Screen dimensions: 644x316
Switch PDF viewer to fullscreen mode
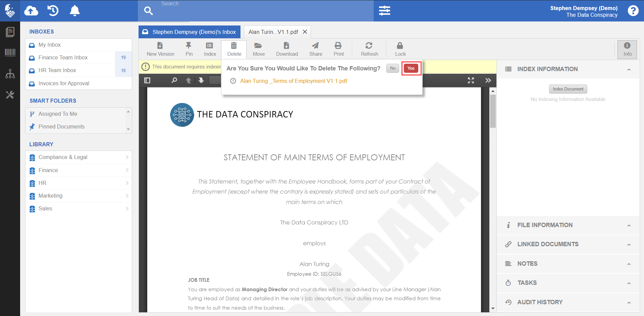pos(471,81)
